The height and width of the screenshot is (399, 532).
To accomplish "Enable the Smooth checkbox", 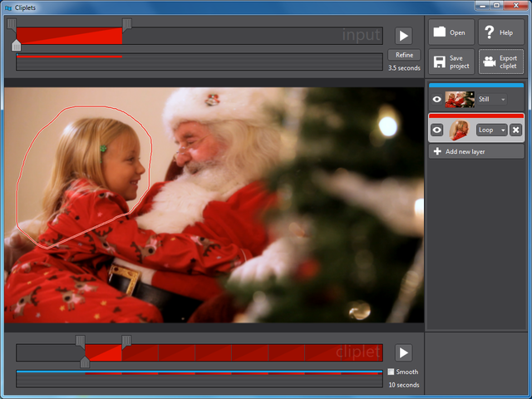I will [391, 372].
